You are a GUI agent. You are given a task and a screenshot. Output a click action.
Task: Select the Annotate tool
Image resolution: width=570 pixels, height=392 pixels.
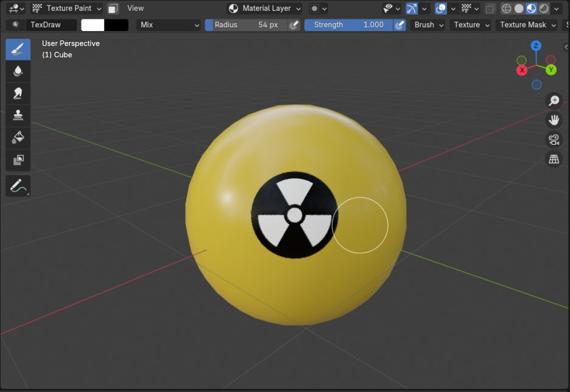(18, 186)
